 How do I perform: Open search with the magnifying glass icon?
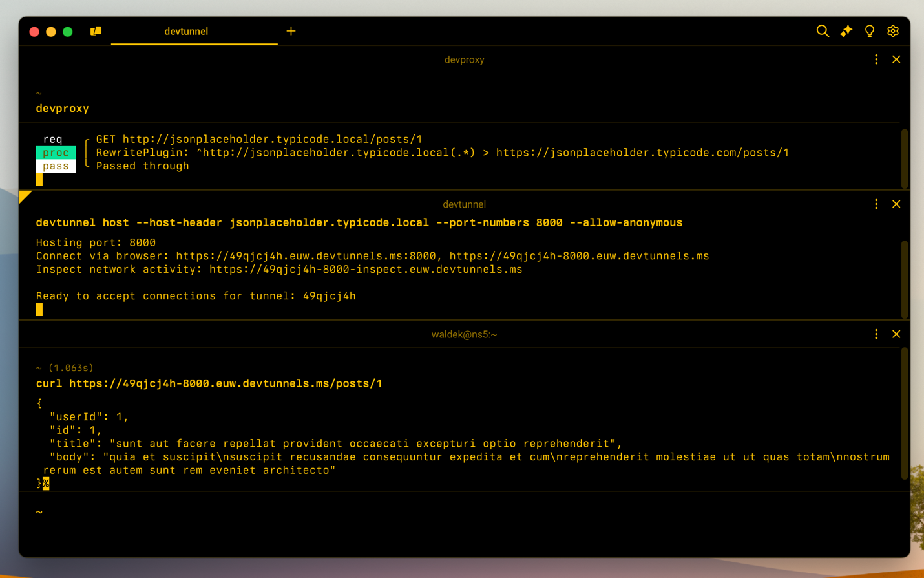point(822,30)
